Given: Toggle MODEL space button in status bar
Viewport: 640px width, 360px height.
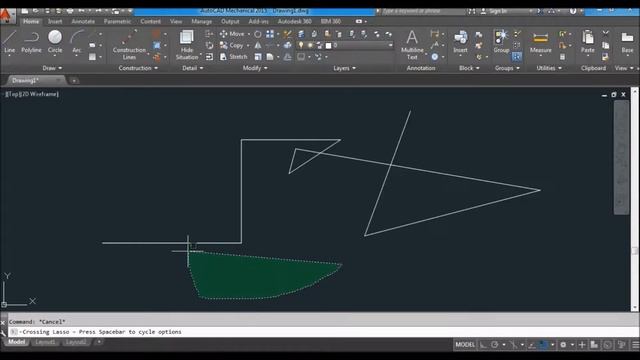Looking at the screenshot, I should [465, 345].
